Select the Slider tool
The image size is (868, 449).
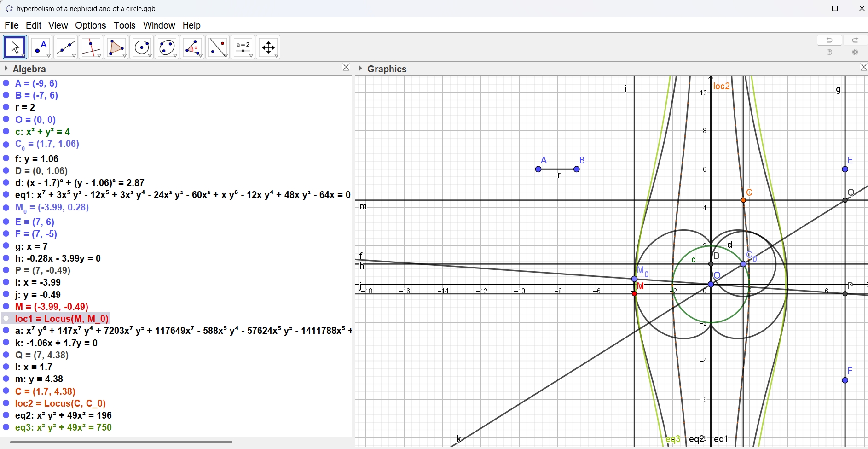click(243, 47)
